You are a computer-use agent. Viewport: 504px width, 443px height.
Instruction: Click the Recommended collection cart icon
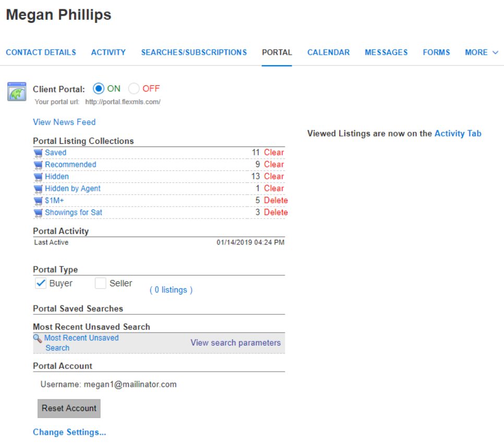[x=39, y=164]
